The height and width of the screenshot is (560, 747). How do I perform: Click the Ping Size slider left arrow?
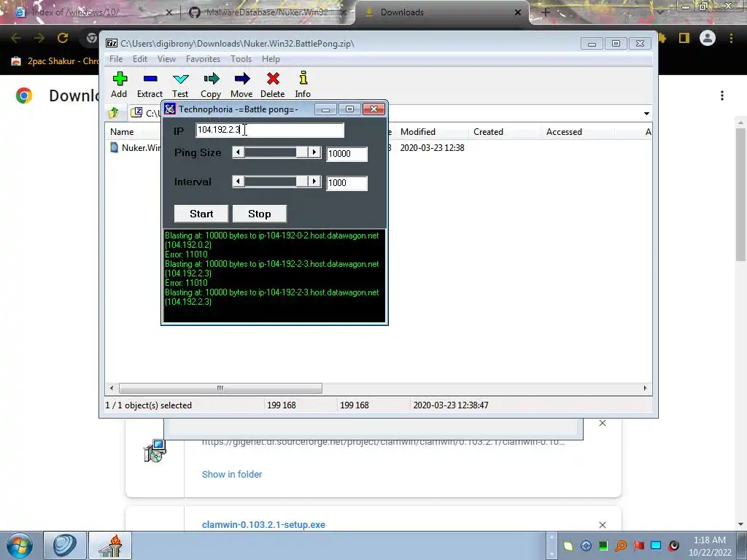239,152
